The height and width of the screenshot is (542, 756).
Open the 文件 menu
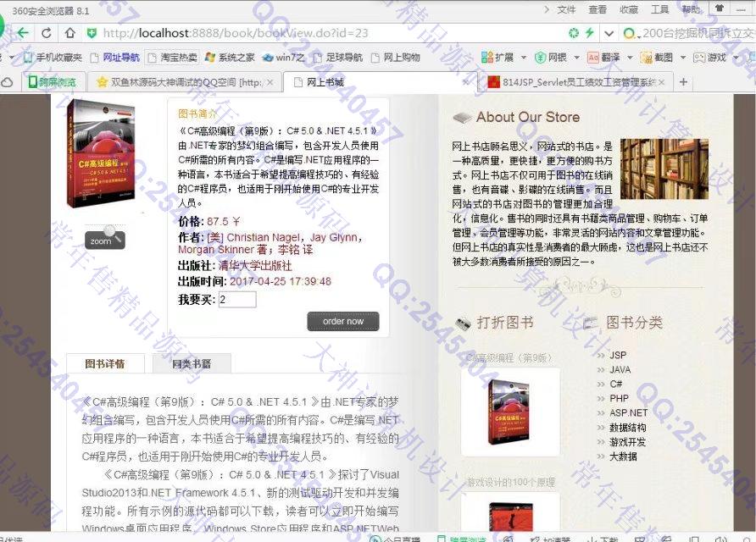pyautogui.click(x=566, y=9)
